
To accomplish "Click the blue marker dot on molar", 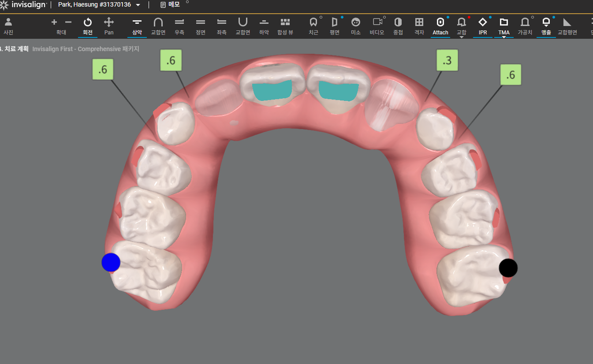I will (111, 262).
